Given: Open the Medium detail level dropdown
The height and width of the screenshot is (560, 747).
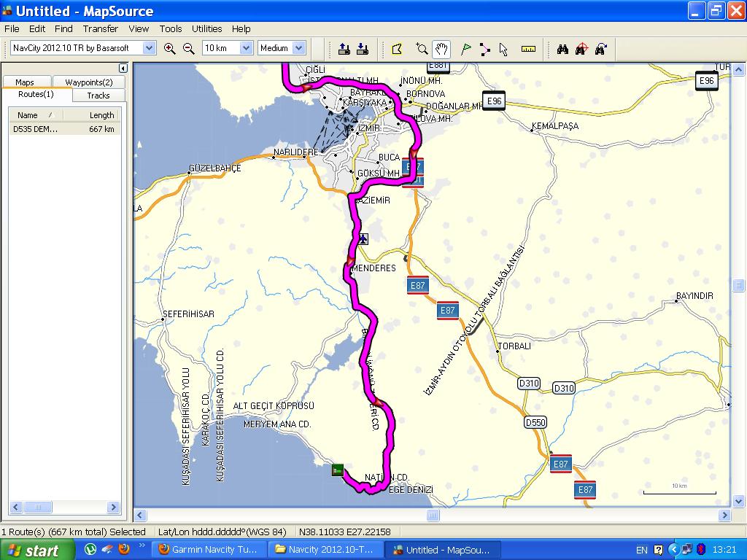Looking at the screenshot, I should (298, 48).
